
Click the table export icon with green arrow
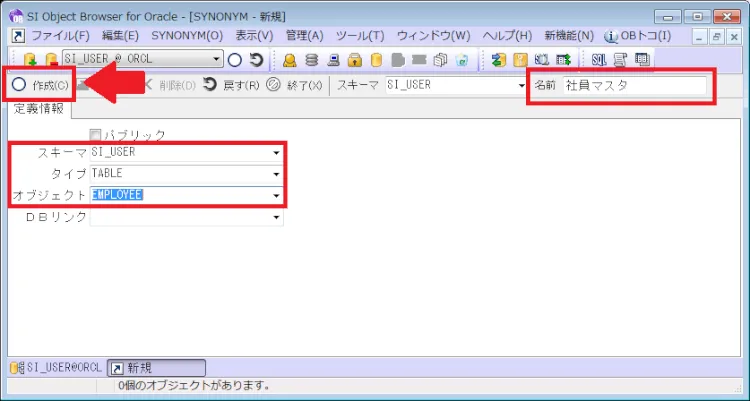click(x=563, y=60)
